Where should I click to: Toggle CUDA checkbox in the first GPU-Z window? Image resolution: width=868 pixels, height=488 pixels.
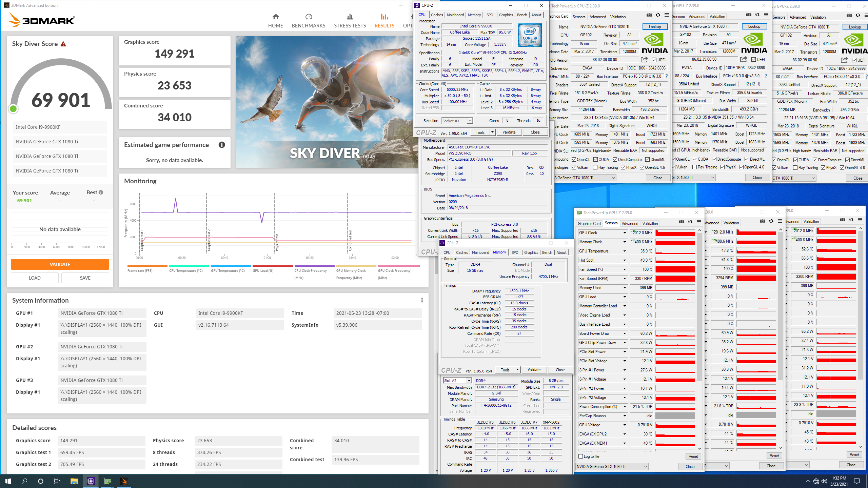[595, 160]
